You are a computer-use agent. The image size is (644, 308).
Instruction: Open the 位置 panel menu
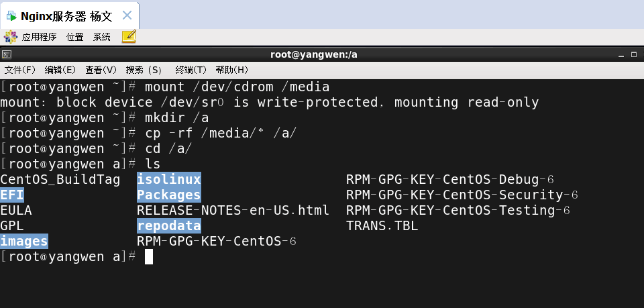tap(74, 38)
